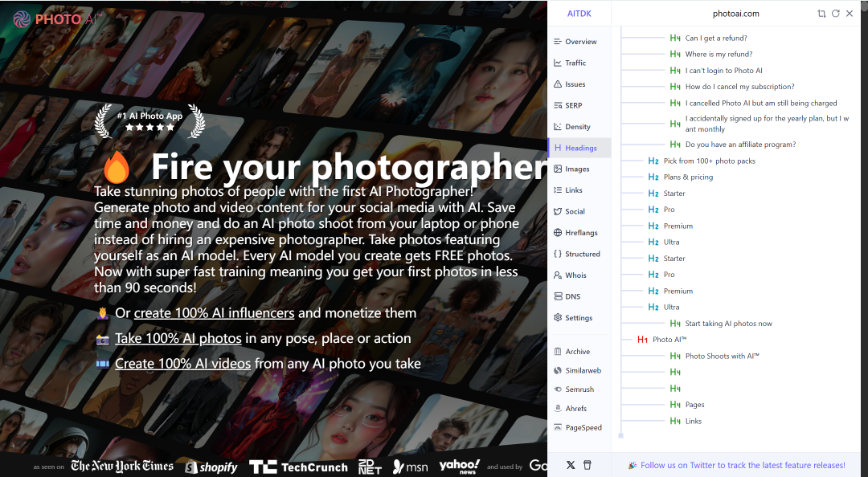The width and height of the screenshot is (868, 477).
Task: Click the Social Twitter bird icon
Action: [x=558, y=211]
